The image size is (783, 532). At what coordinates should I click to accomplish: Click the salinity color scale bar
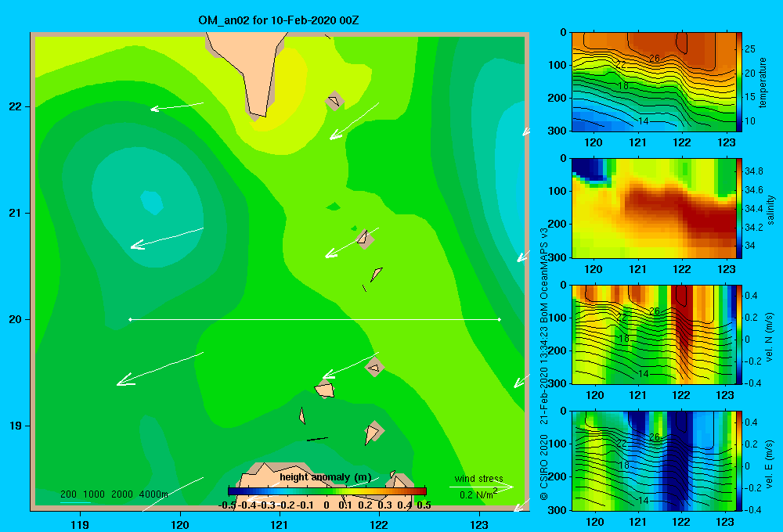739,209
